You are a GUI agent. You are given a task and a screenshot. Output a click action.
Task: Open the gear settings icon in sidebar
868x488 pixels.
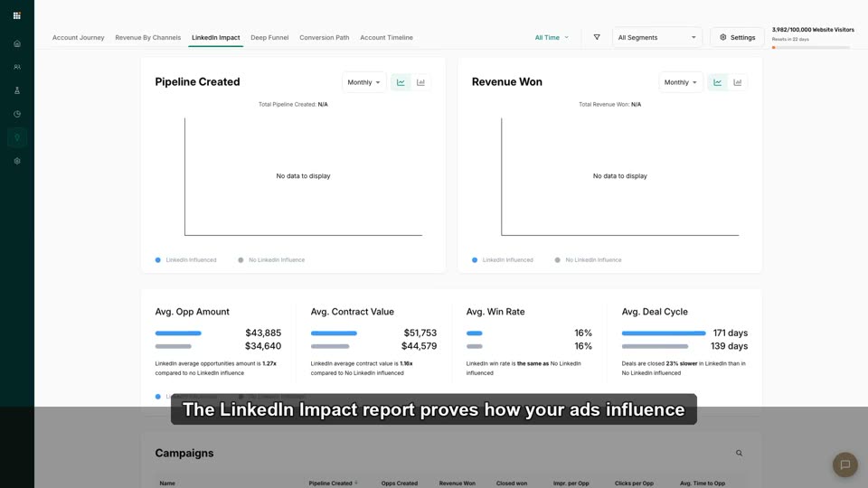(x=17, y=161)
